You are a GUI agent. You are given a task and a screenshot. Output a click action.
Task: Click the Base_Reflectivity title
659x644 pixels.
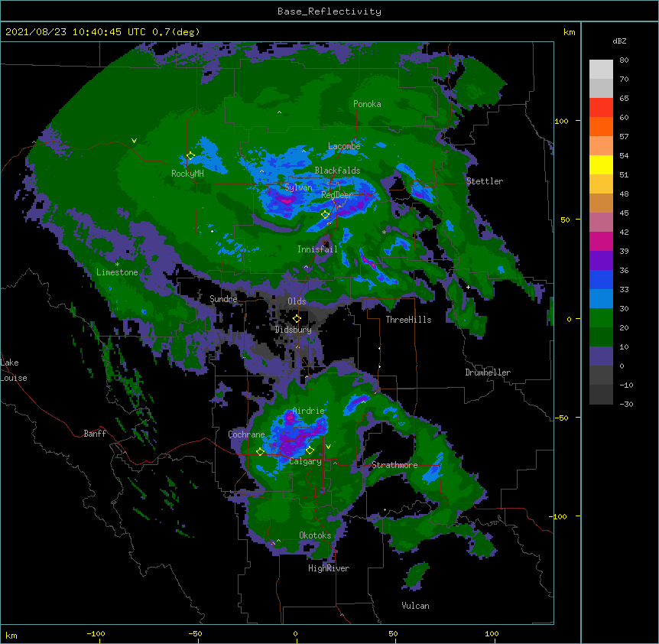pyautogui.click(x=329, y=11)
